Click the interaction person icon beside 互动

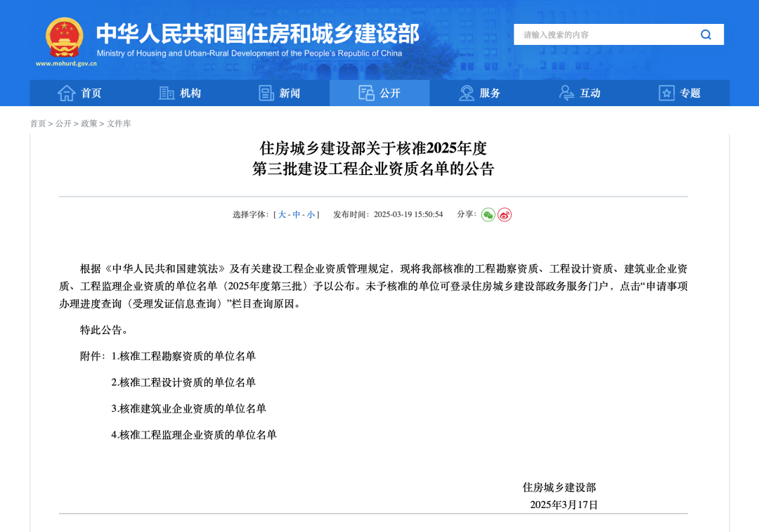(x=566, y=93)
